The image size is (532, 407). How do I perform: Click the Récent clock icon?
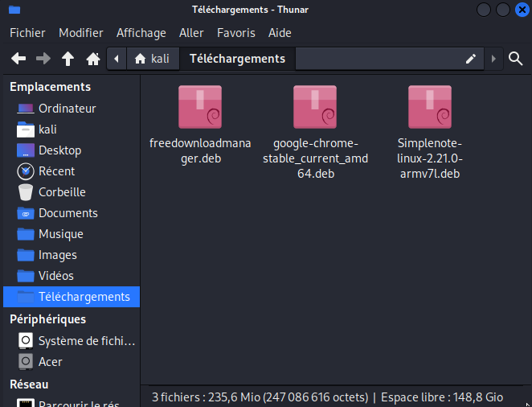pos(26,171)
